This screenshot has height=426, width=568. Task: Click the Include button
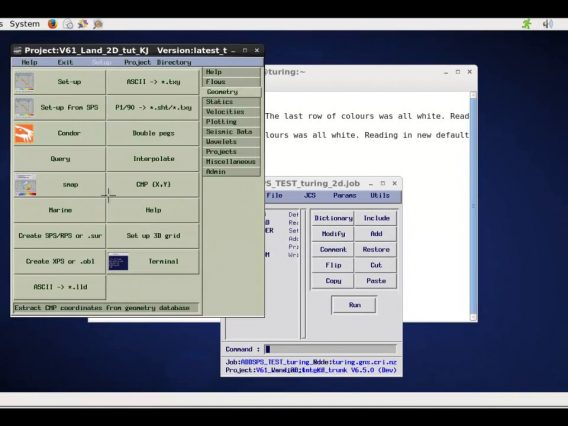click(376, 218)
